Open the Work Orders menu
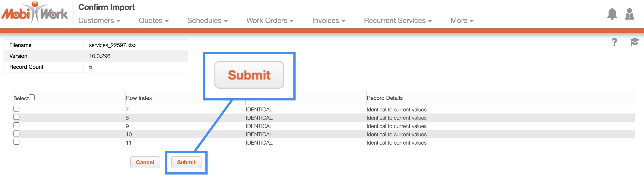The image size is (644, 186). click(270, 21)
